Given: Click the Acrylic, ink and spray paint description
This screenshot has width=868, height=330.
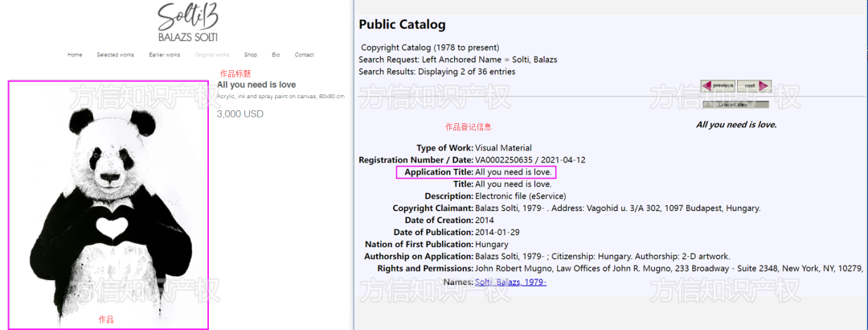Looking at the screenshot, I should point(280,97).
